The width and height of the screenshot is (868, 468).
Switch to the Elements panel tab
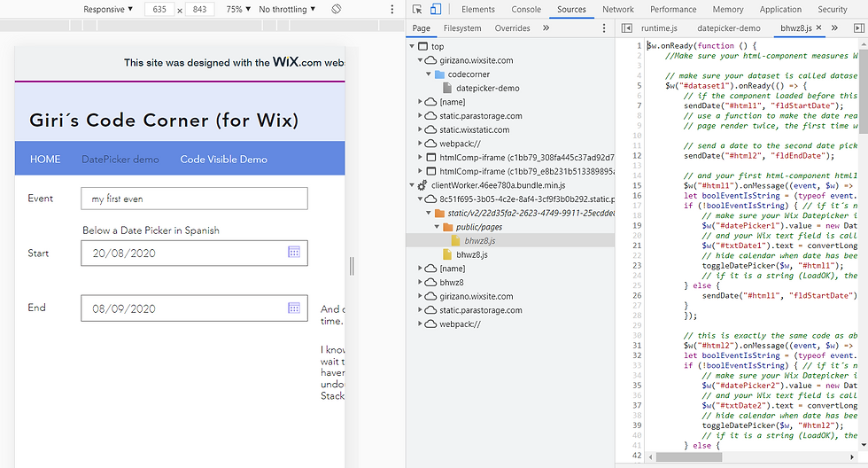477,9
